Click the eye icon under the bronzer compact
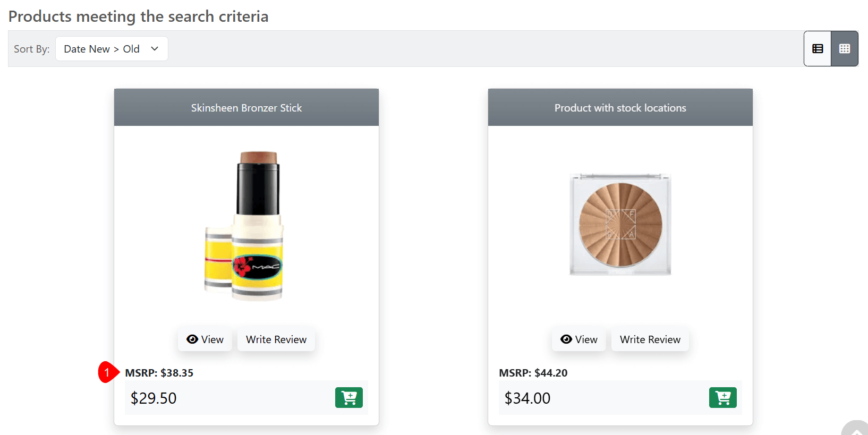 click(x=566, y=339)
